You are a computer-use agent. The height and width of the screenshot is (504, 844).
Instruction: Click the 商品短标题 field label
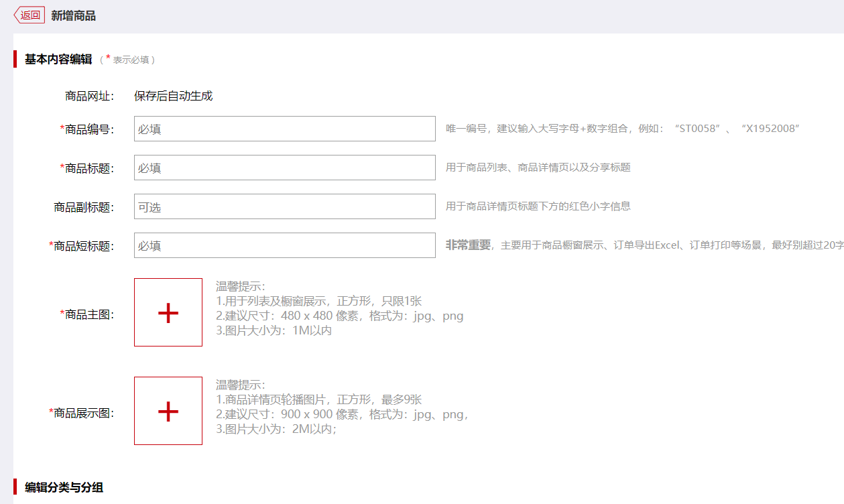[84, 246]
